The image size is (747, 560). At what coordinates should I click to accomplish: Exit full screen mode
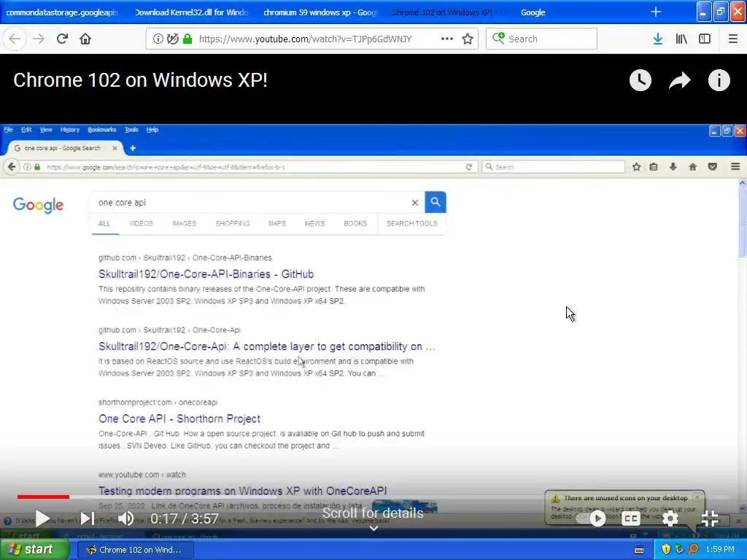pyautogui.click(x=710, y=518)
